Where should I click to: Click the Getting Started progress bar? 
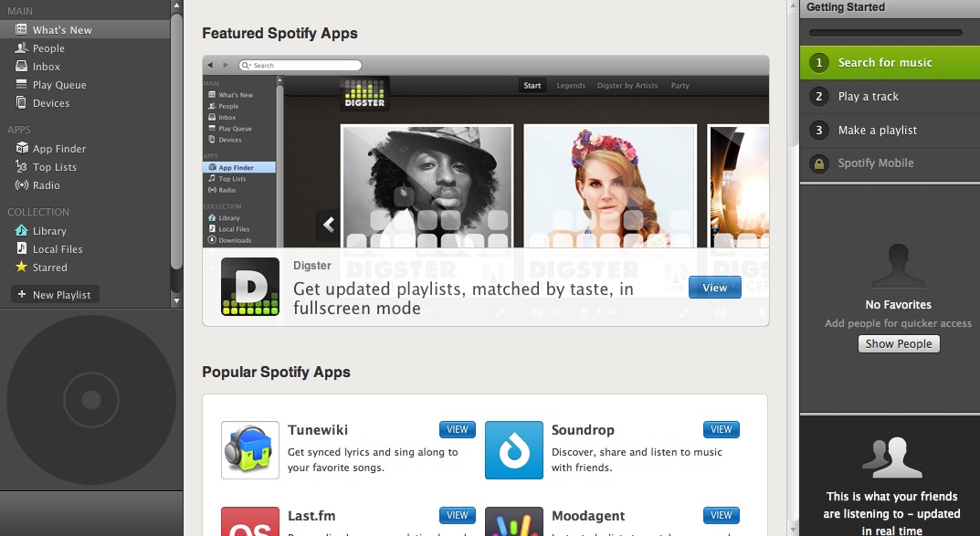point(886,33)
